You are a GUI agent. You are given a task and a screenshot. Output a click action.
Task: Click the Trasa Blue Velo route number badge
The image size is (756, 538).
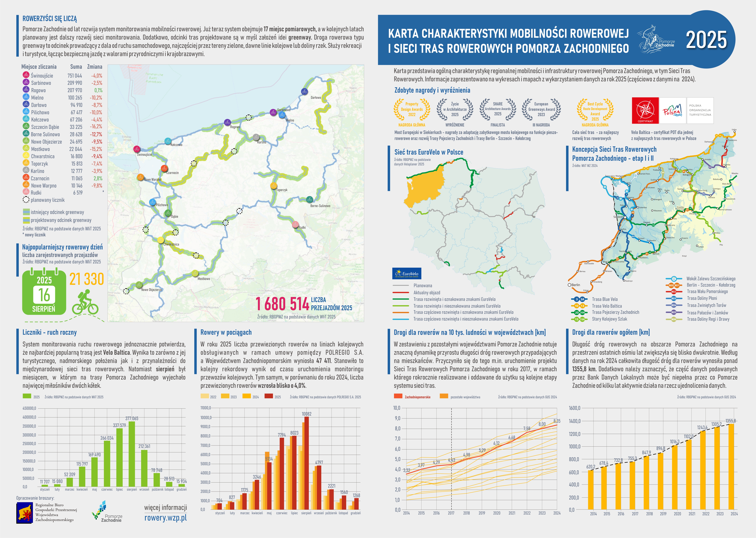(579, 299)
